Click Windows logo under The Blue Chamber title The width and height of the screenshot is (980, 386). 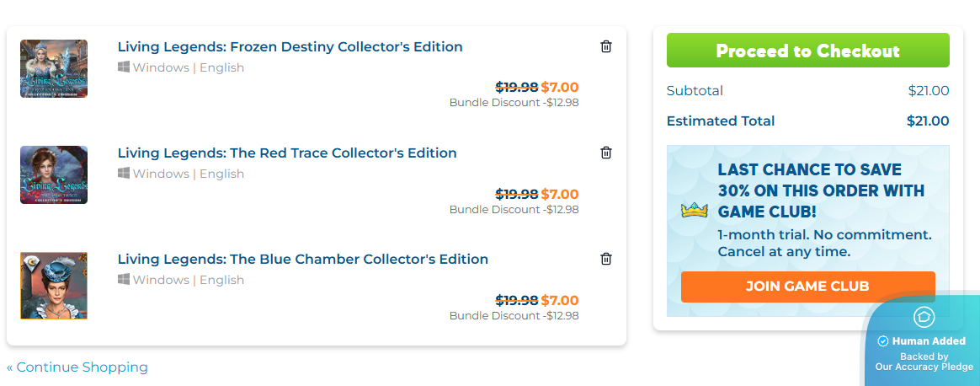click(x=124, y=280)
